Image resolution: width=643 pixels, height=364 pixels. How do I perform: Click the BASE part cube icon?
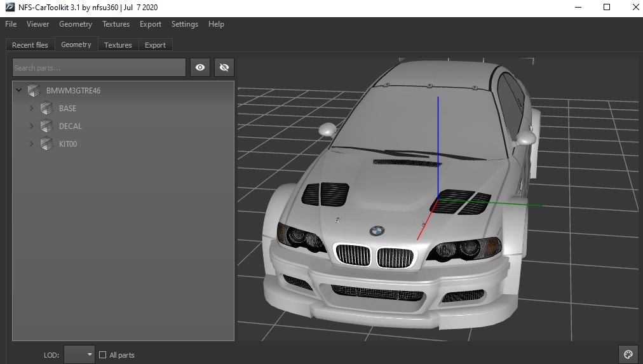pos(46,108)
